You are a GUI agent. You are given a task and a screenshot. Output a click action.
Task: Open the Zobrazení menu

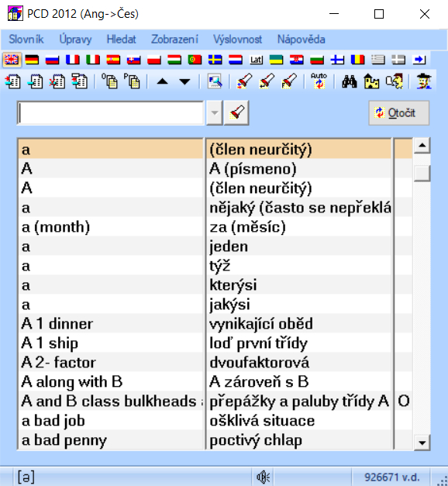174,40
